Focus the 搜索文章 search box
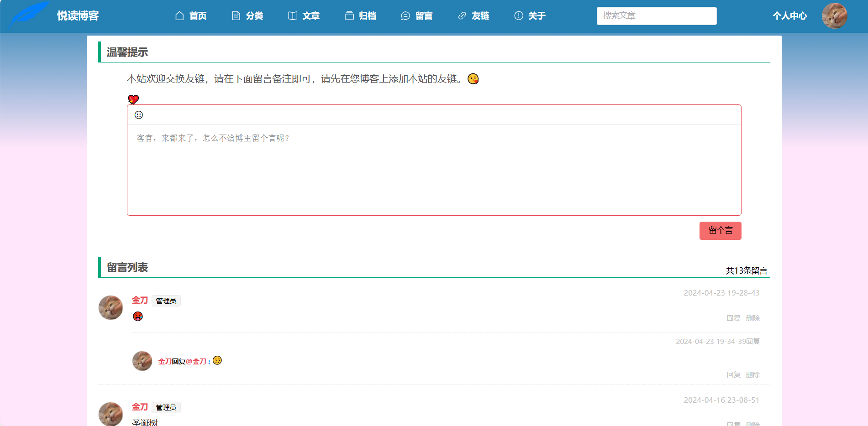Viewport: 868px width, 426px height. click(657, 16)
